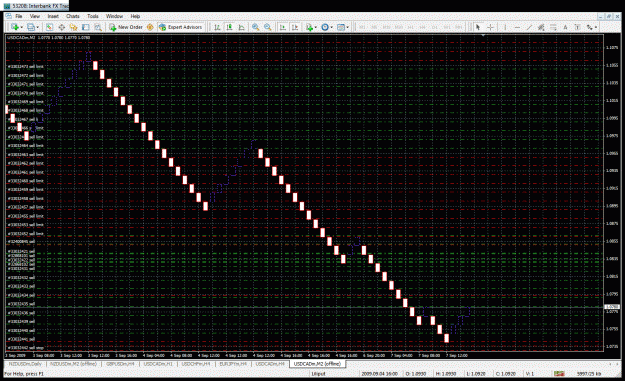The image size is (625, 381).
Task: Open the Help menu
Action: (x=135, y=16)
